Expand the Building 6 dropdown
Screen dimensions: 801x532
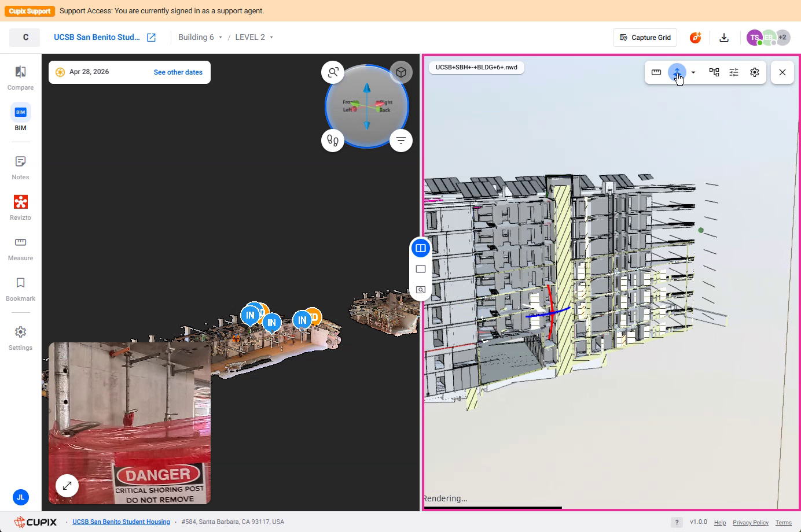point(200,38)
